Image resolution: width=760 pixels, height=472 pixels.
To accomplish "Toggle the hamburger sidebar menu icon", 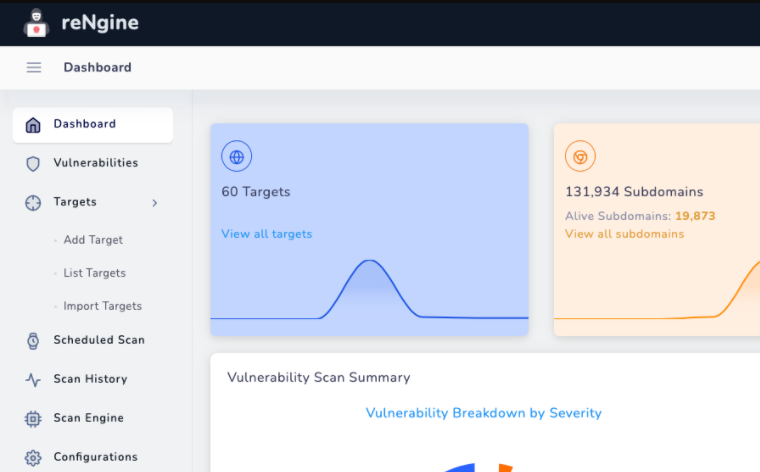I will click(34, 67).
